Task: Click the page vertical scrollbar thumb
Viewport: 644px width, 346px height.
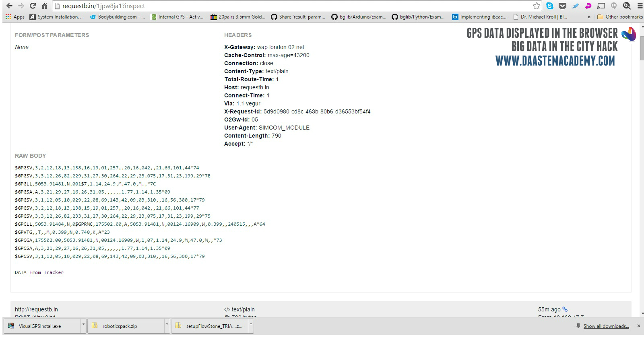Action: pos(642,48)
